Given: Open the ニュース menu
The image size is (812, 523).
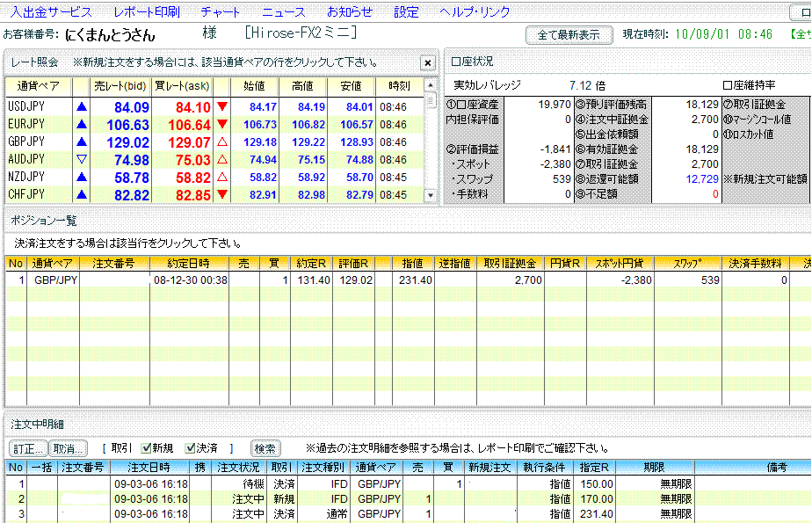Looking at the screenshot, I should click(283, 11).
